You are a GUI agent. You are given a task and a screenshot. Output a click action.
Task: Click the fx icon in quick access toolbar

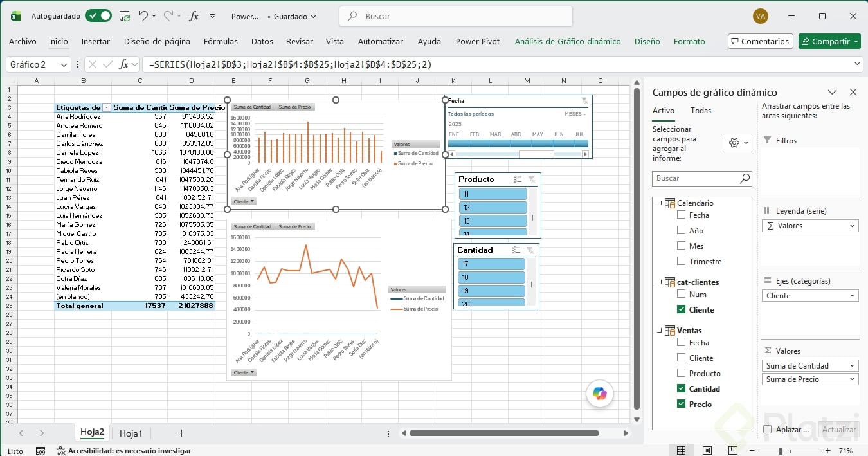point(194,16)
